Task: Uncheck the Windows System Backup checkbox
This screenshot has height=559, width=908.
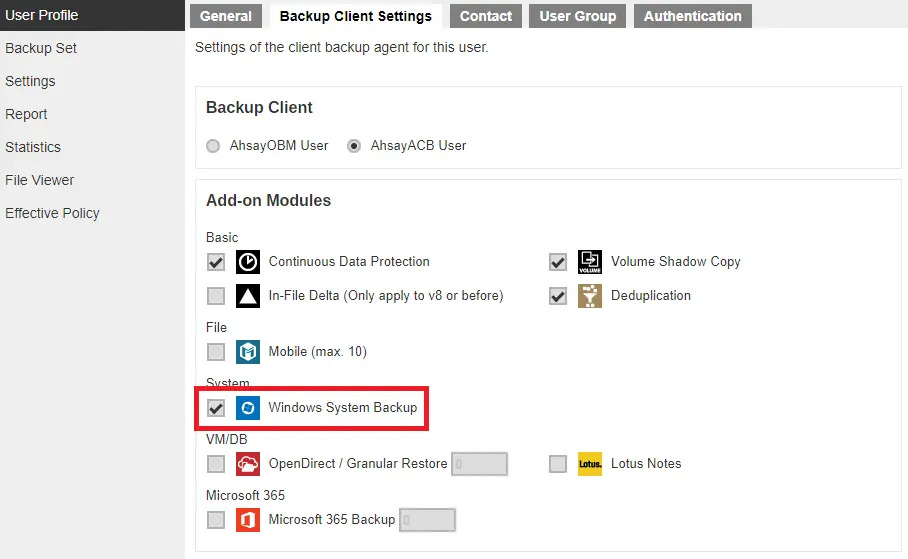Action: [216, 408]
